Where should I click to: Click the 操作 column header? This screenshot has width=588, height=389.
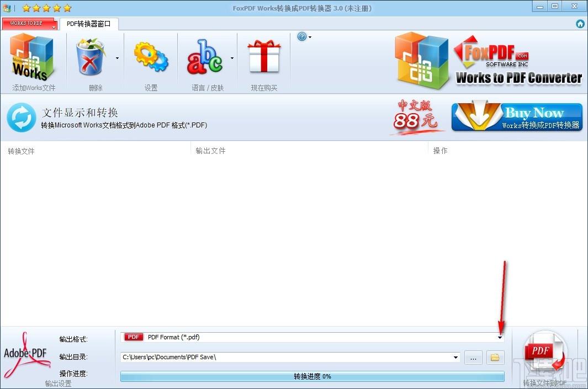440,151
